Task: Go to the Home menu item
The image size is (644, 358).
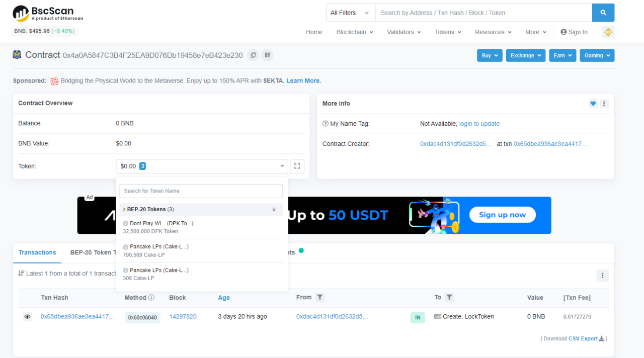Action: pyautogui.click(x=314, y=32)
